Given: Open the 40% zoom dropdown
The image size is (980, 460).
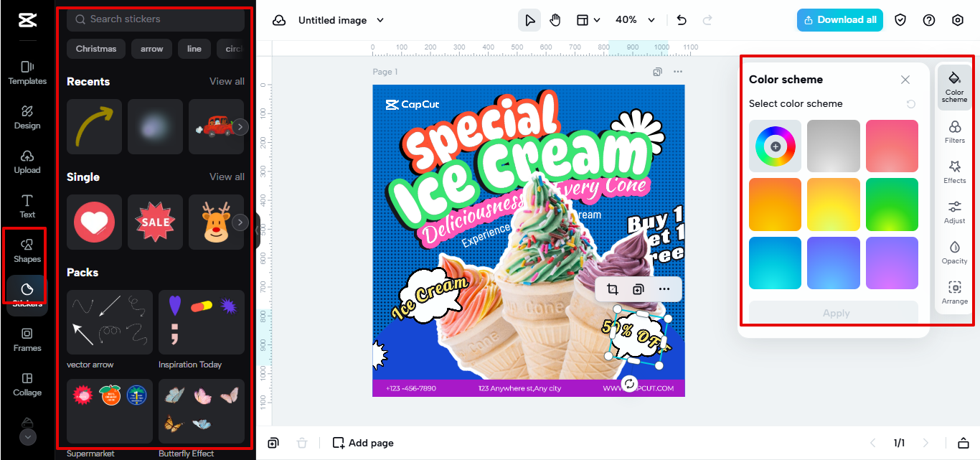Looking at the screenshot, I should coord(635,20).
